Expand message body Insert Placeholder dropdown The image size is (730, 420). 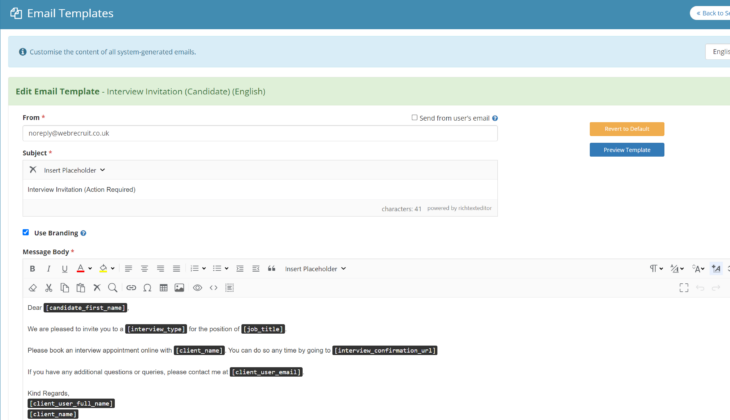(315, 269)
